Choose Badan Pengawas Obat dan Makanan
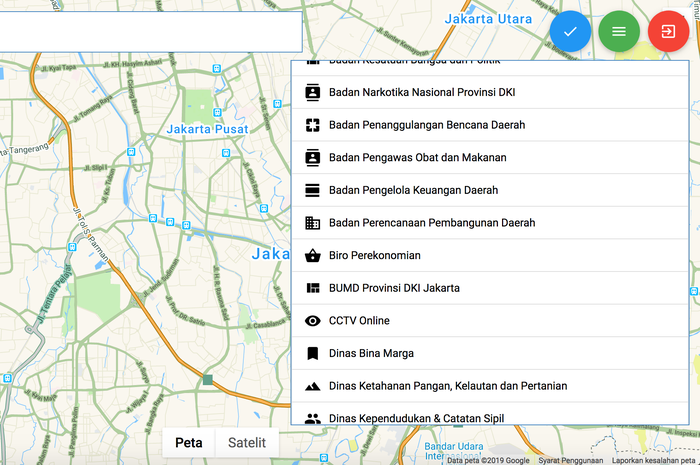The height and width of the screenshot is (465, 700). [490, 158]
